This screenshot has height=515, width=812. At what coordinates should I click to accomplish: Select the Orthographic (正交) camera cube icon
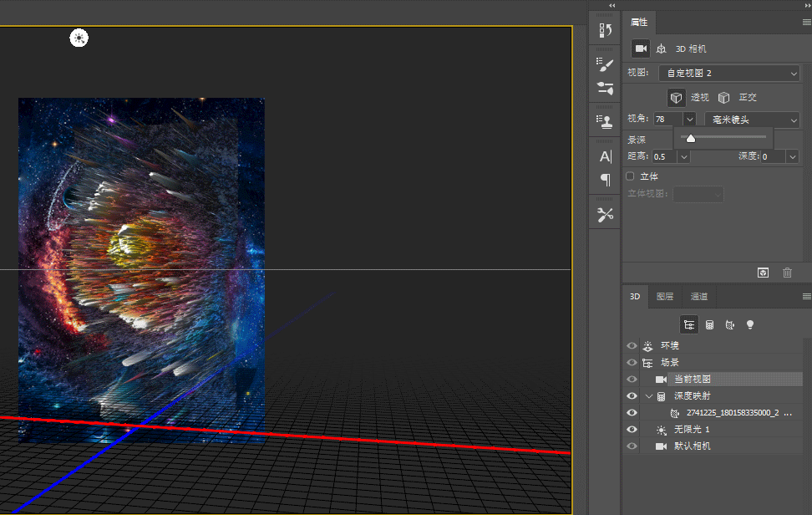723,98
